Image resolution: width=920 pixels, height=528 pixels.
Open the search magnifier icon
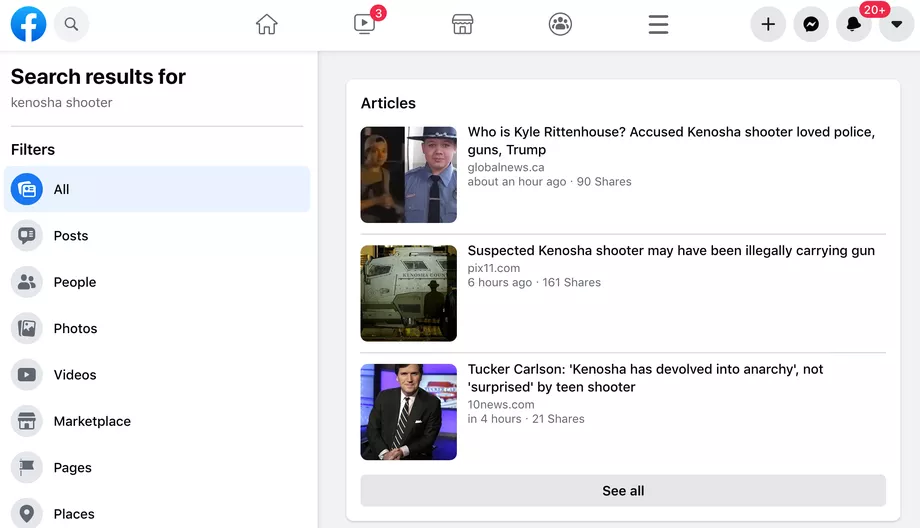tap(72, 24)
